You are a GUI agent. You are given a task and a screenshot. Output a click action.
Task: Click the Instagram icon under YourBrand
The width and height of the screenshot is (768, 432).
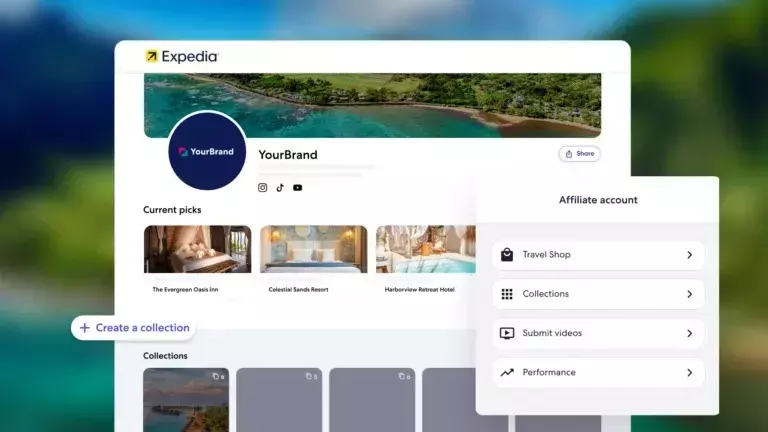point(263,187)
